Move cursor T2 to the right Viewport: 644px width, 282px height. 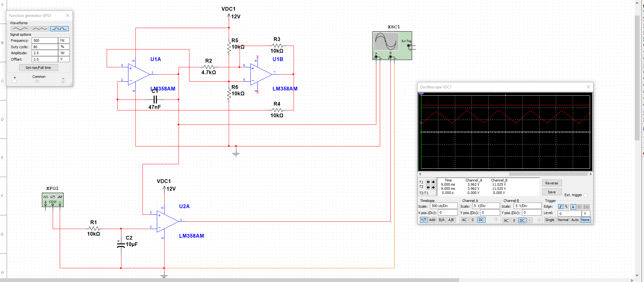pos(433,188)
